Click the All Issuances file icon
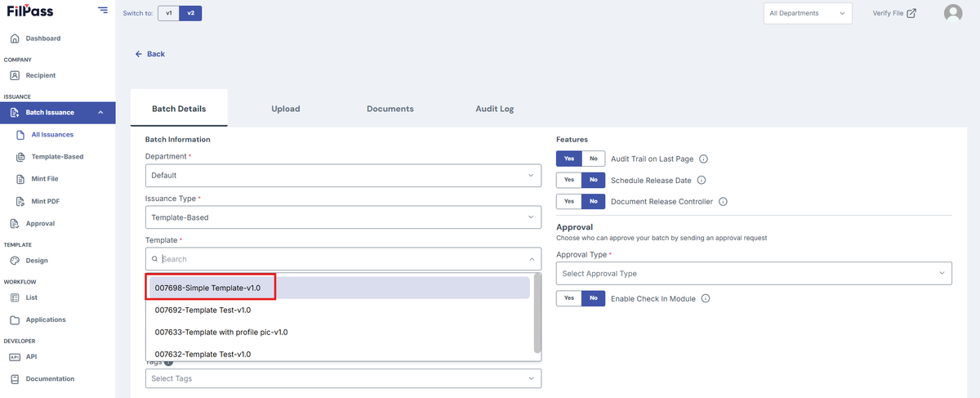 [20, 135]
